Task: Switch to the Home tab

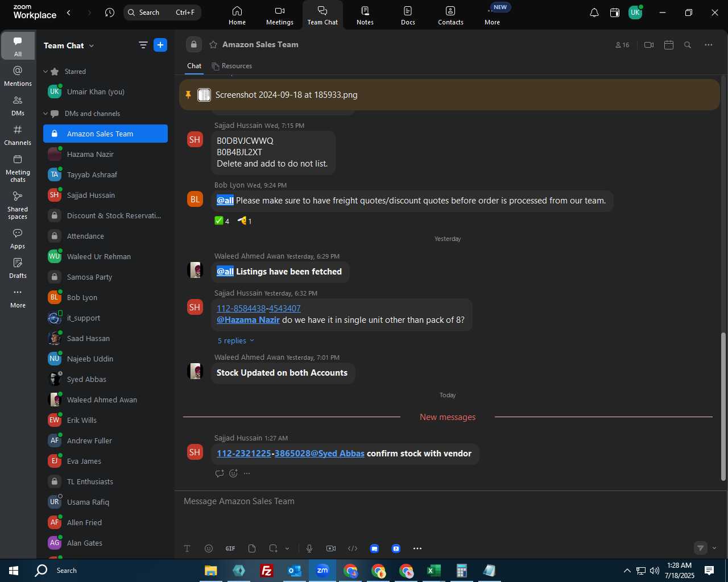Action: tap(237, 15)
